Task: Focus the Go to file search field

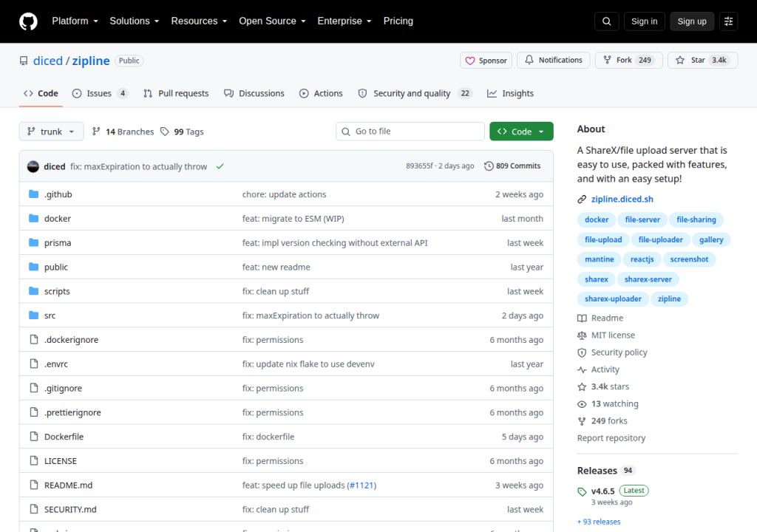Action: click(410, 132)
